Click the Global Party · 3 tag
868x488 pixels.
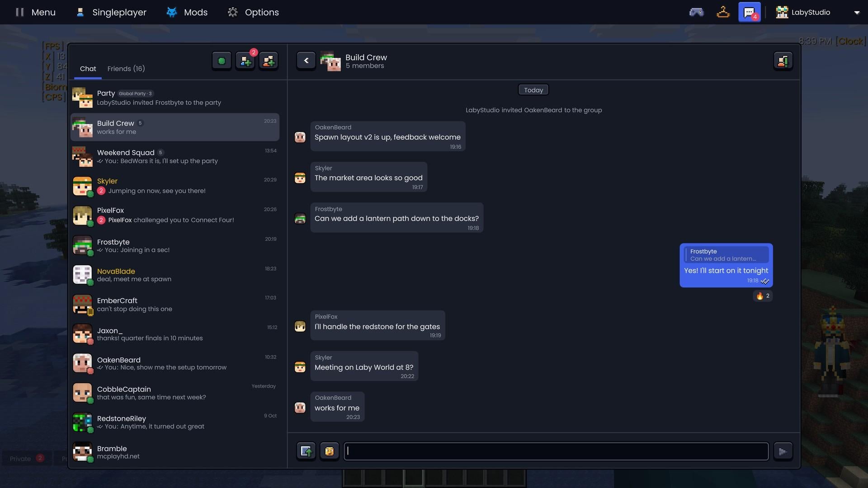pos(136,94)
